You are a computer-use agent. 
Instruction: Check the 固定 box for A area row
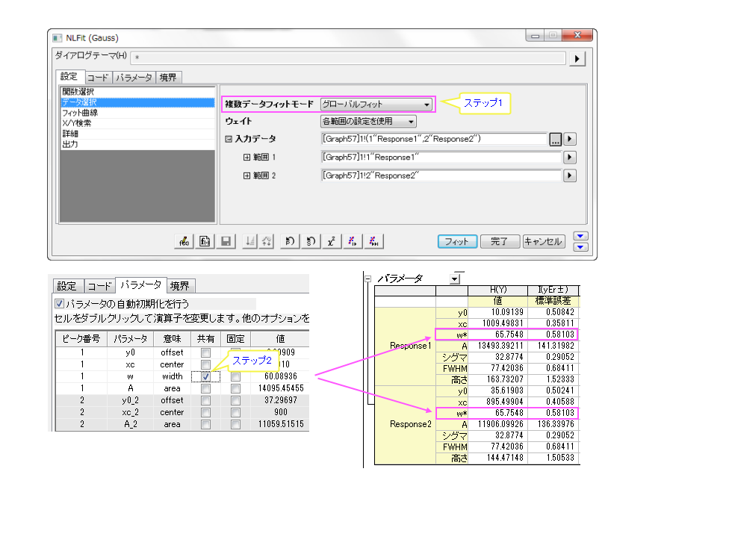(x=236, y=388)
